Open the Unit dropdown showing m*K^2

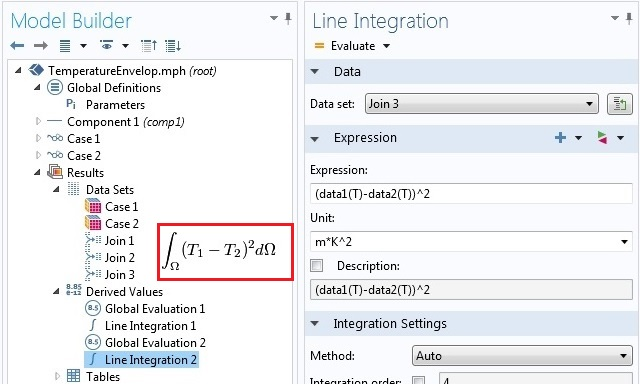471,242
